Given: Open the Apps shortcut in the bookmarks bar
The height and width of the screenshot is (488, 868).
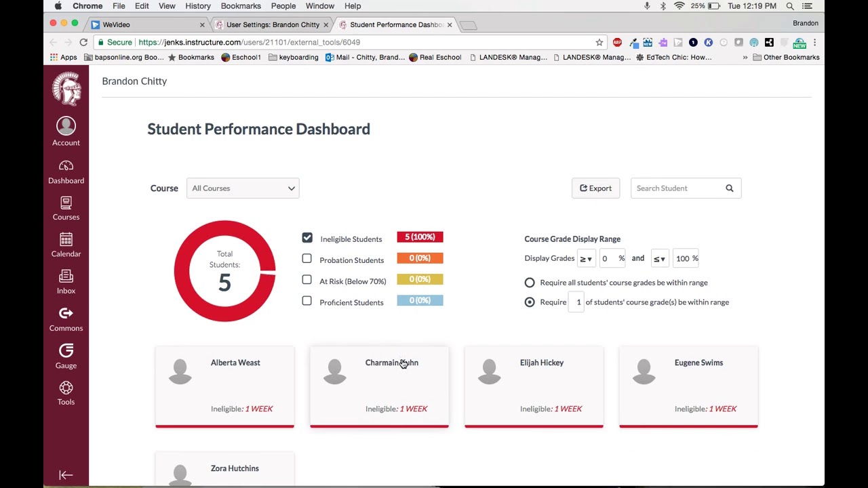Looking at the screenshot, I should (63, 58).
